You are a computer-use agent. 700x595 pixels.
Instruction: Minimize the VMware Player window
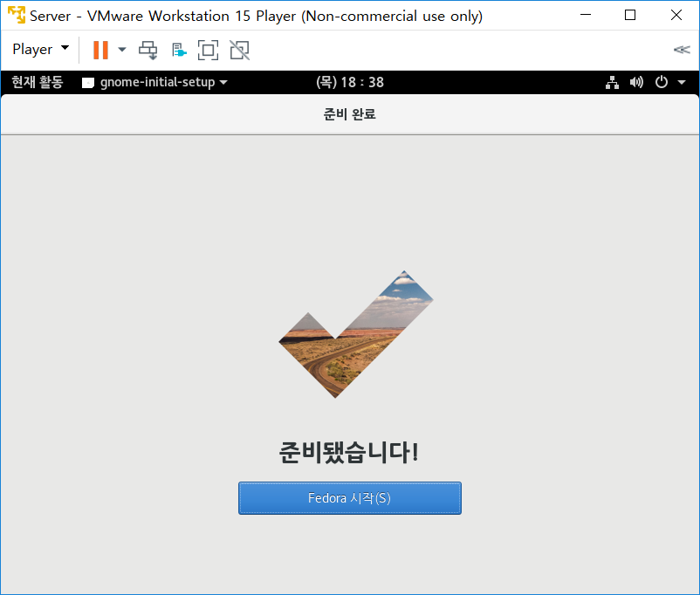click(x=586, y=15)
